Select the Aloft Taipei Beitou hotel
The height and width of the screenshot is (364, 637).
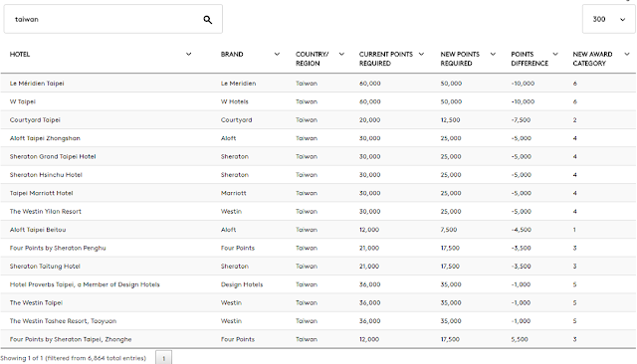(x=38, y=230)
